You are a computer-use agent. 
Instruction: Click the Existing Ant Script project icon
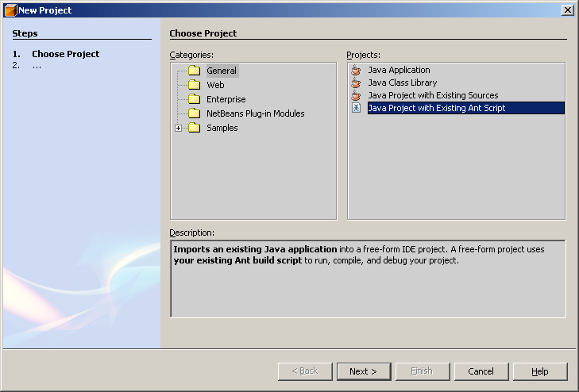[356, 108]
